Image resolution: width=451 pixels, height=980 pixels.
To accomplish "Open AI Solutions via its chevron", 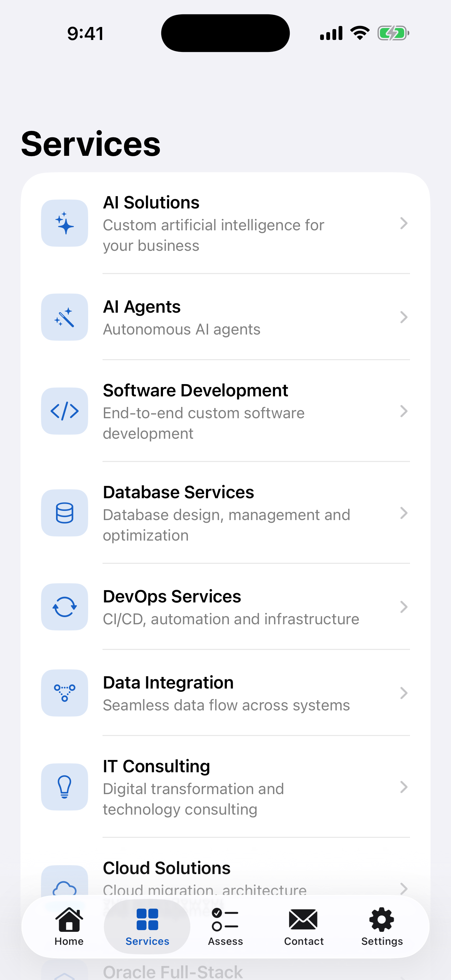I will click(404, 223).
